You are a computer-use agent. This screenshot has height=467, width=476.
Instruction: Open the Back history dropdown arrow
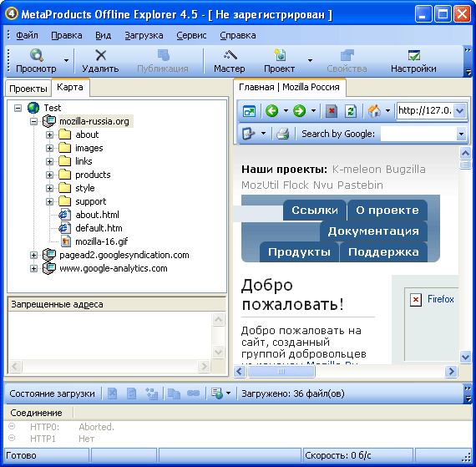click(286, 110)
